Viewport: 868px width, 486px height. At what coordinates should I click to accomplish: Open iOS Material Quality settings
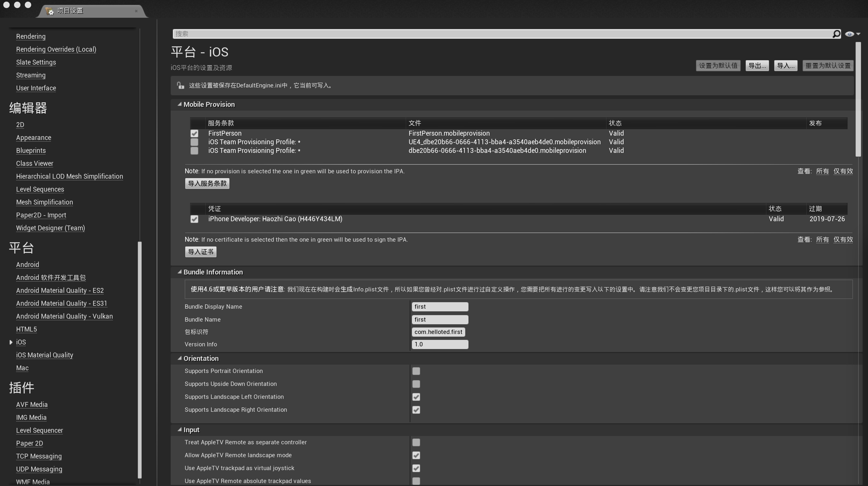(44, 355)
